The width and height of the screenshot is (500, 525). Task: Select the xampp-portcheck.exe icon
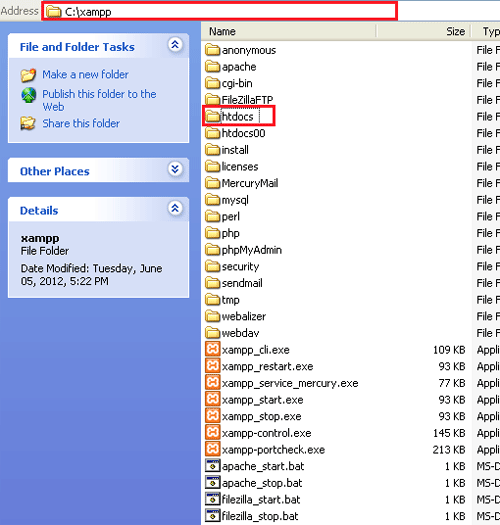(x=212, y=449)
